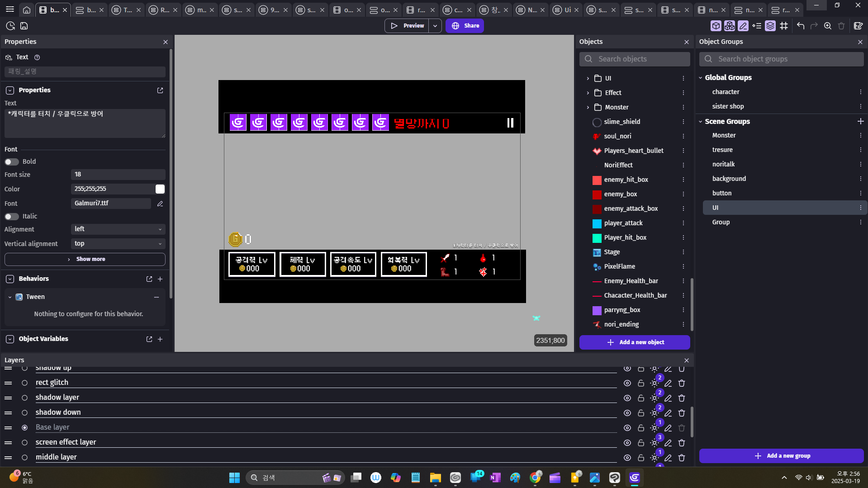Open the project history clock icon
The width and height of the screenshot is (868, 488).
point(10,26)
